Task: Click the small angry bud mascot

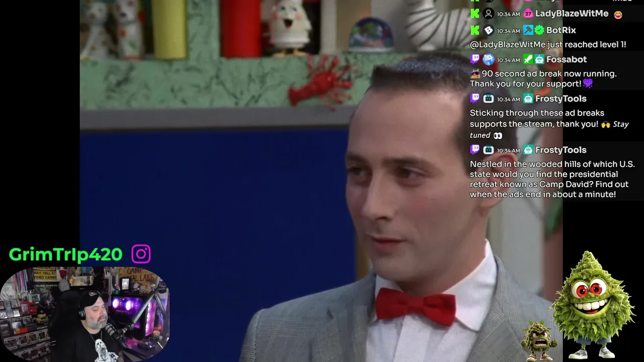Action: pyautogui.click(x=539, y=340)
